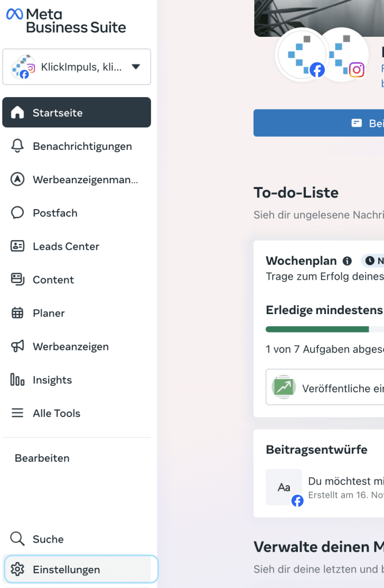
Task: Open the Facebook profile picture thumbnail
Action: click(x=300, y=55)
